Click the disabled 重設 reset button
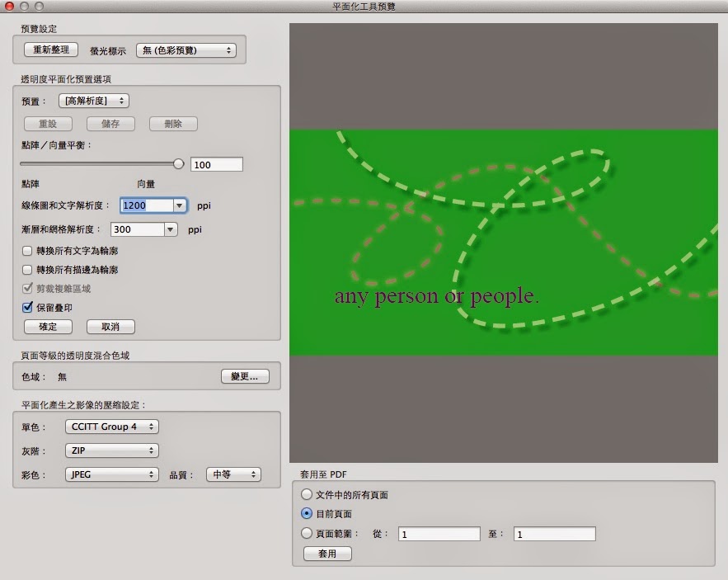Image resolution: width=728 pixels, height=580 pixels. (x=48, y=124)
